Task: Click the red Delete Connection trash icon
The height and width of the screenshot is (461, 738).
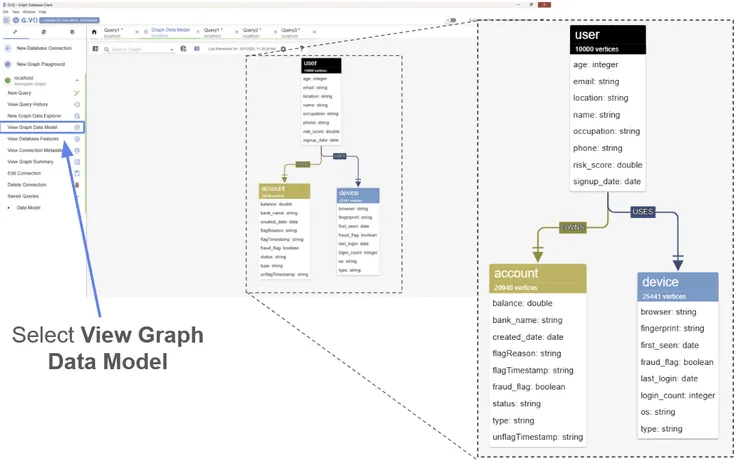Action: [x=77, y=185]
